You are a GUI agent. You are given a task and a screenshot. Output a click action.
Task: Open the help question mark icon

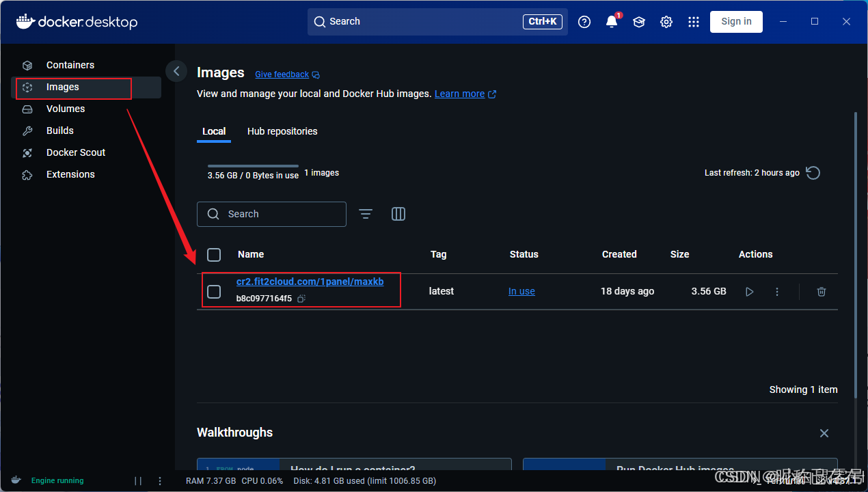[584, 22]
